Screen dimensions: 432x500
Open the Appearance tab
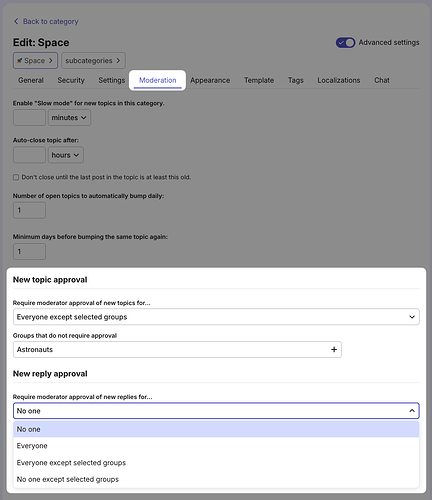click(x=210, y=80)
